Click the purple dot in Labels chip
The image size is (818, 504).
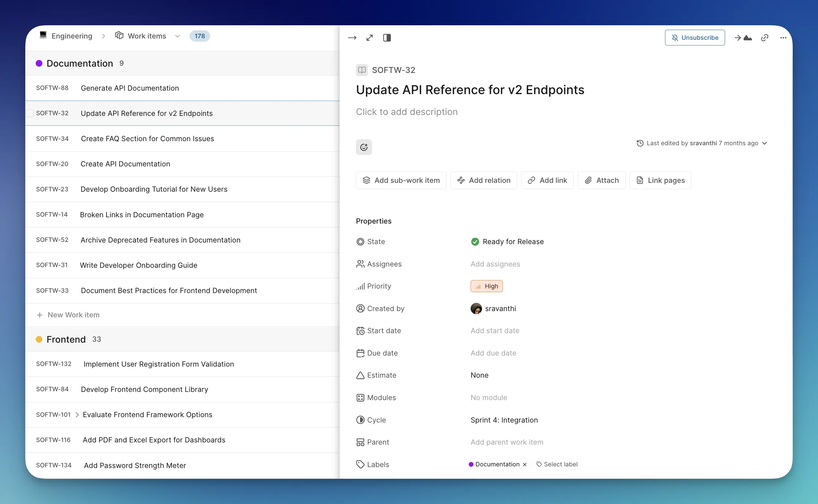pyautogui.click(x=471, y=465)
